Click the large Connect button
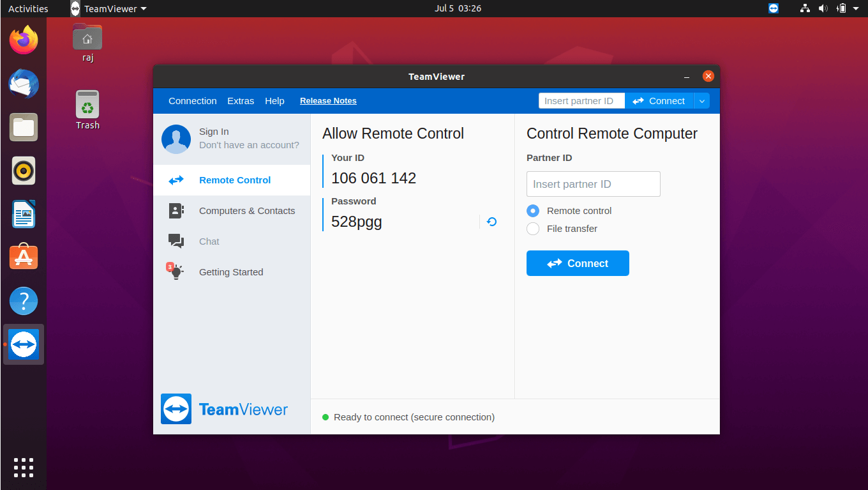 578,263
